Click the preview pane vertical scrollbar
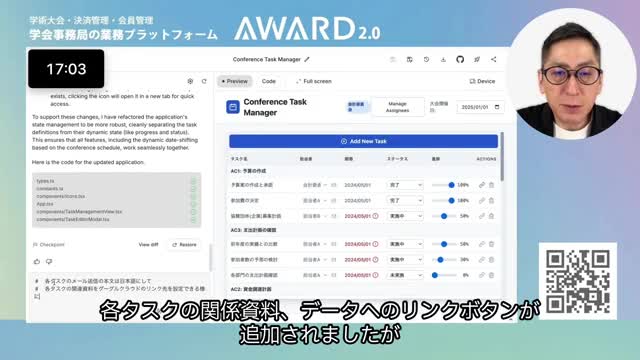Image resolution: width=640 pixels, height=360 pixels. point(502,157)
